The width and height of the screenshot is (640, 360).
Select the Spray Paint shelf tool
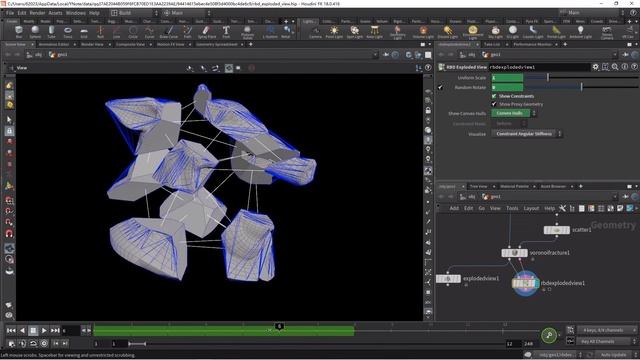tap(207, 31)
